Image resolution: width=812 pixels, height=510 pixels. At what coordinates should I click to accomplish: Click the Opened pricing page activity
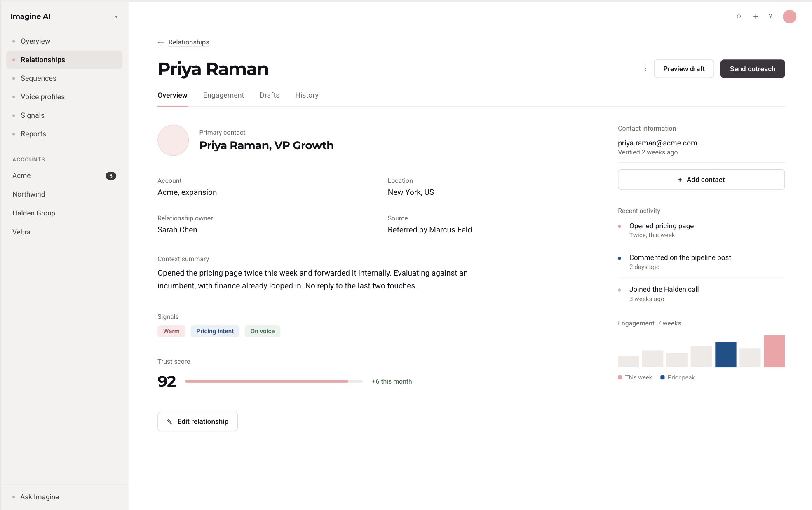[x=701, y=230]
